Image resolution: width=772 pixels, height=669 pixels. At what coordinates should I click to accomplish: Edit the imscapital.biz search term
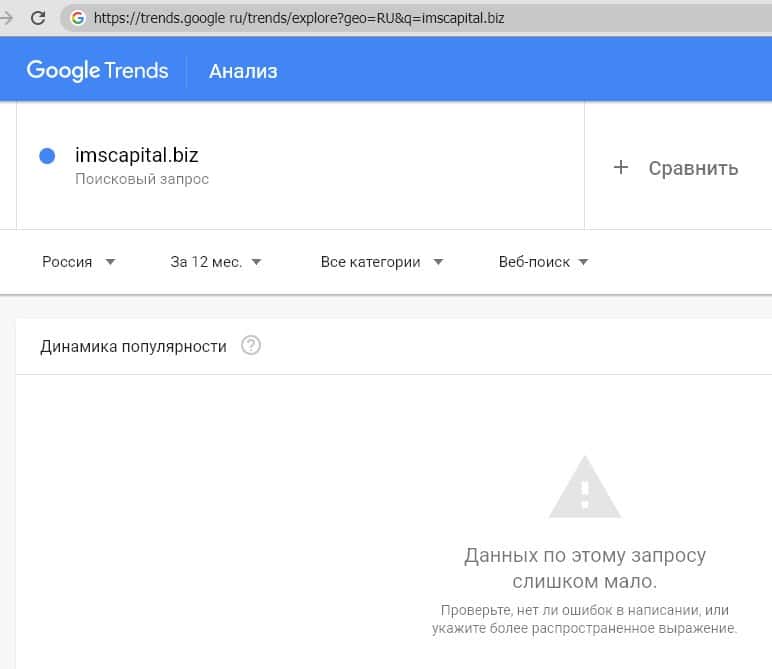(x=137, y=155)
